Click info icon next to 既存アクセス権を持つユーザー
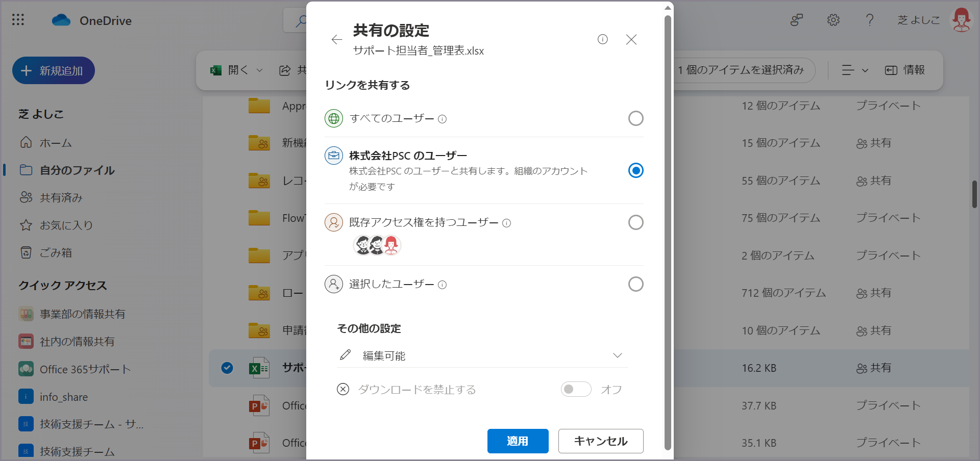The image size is (980, 461). [506, 223]
